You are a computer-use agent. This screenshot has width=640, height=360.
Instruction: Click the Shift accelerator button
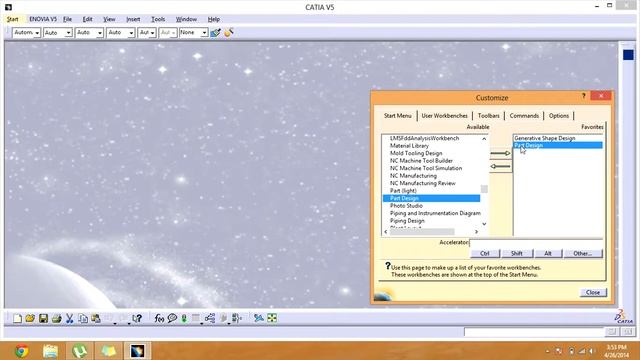517,253
